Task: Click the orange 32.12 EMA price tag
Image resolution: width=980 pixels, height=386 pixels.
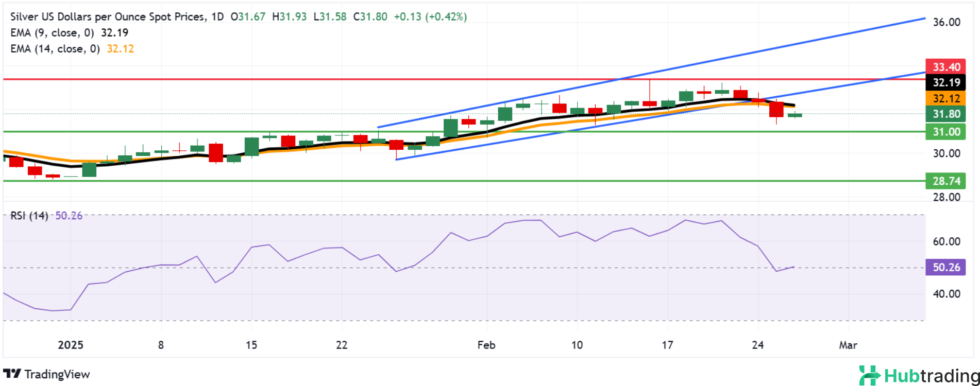Action: tap(945, 98)
